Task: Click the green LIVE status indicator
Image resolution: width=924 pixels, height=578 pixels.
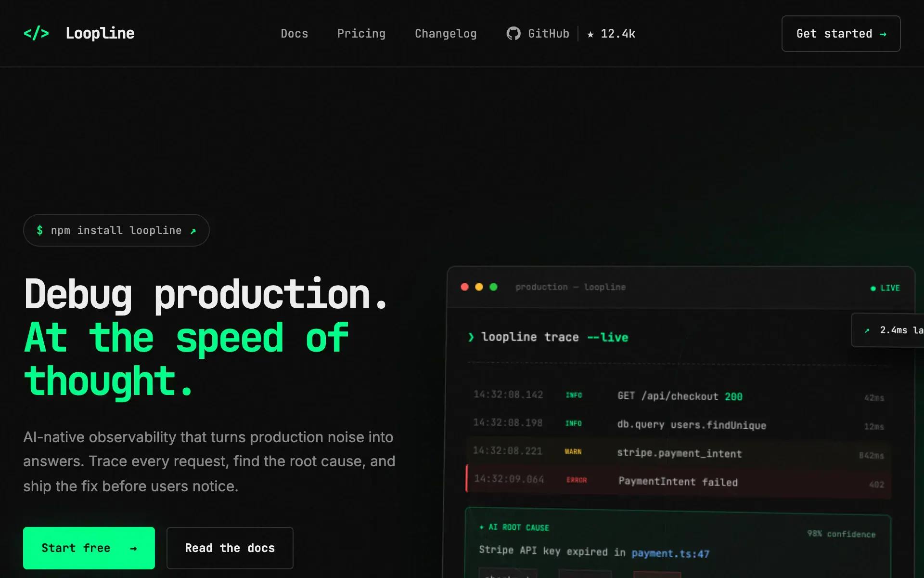Action: pyautogui.click(x=885, y=288)
